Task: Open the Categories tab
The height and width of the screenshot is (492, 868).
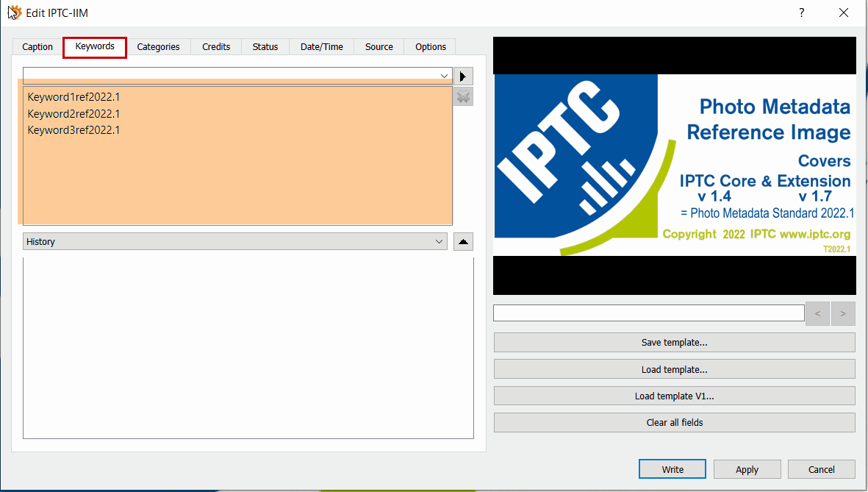Action: coord(158,46)
